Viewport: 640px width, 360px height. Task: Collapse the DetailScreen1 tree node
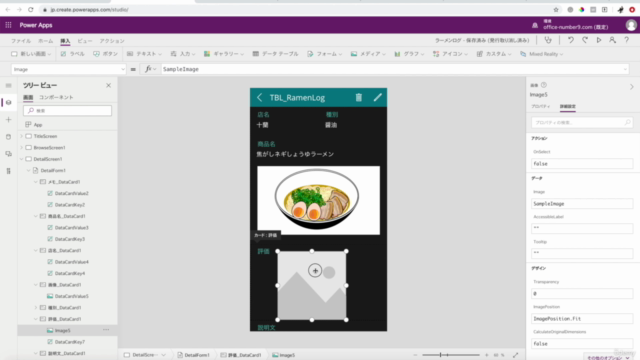[22, 159]
